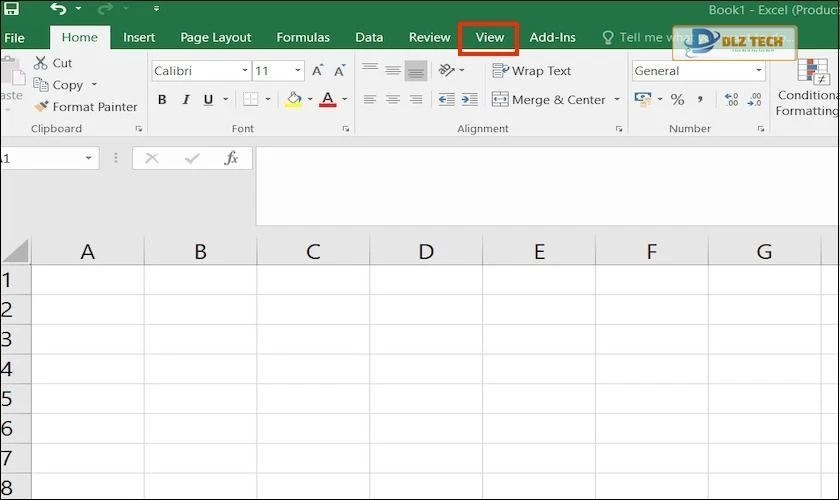The width and height of the screenshot is (840, 500).
Task: Click the Increase Indent icon
Action: (469, 100)
